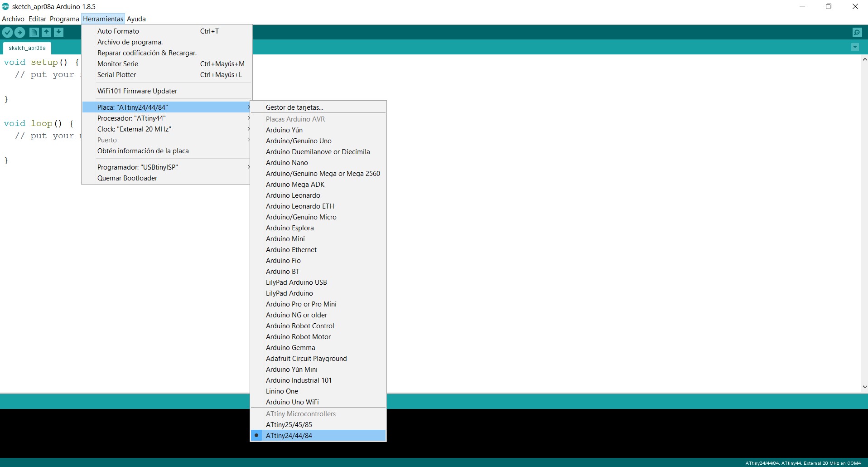Expand the Programador USBtinyISP submenu
The height and width of the screenshot is (467, 868).
coord(167,167)
